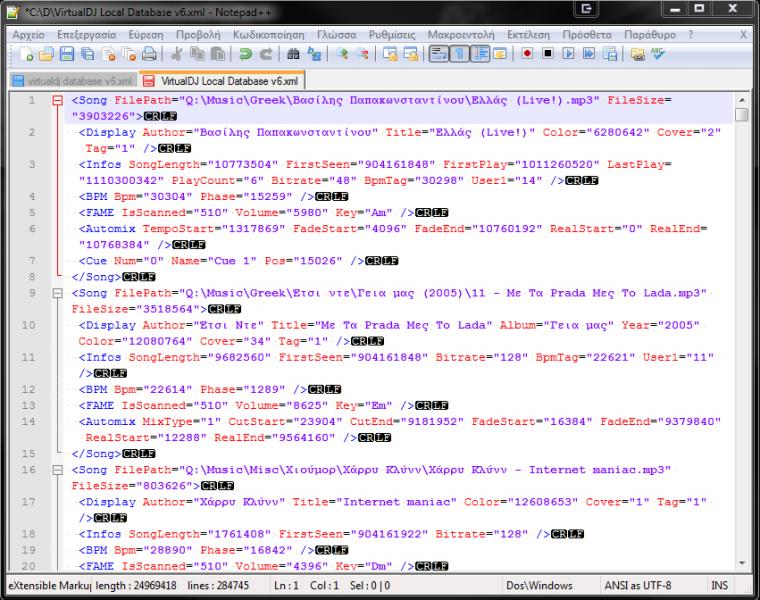Open the Προβολή menu
760x600 pixels.
coord(198,35)
